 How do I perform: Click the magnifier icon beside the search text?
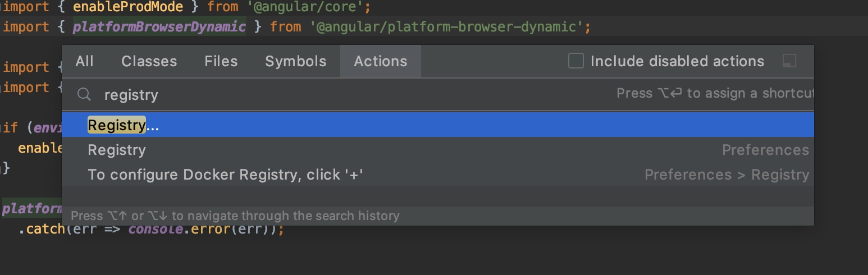click(x=84, y=94)
